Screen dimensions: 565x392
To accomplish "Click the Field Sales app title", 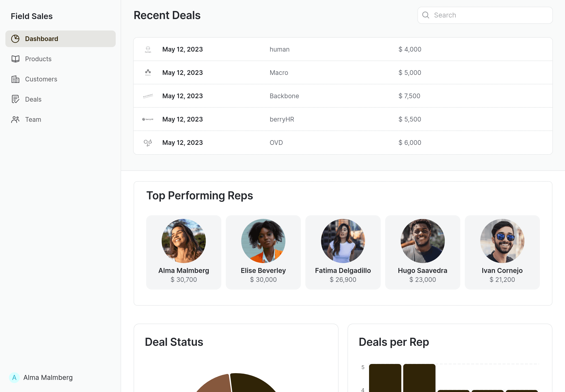I will [32, 16].
